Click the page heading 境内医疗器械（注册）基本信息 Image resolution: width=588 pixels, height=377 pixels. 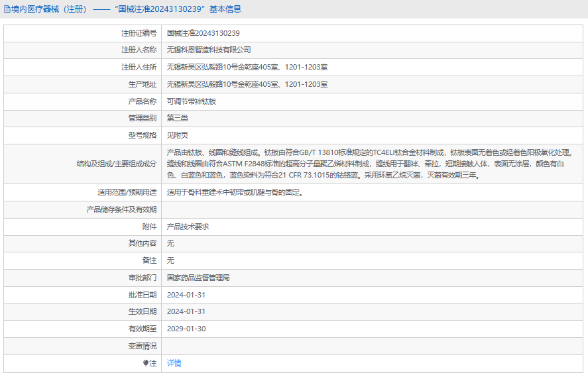point(123,9)
